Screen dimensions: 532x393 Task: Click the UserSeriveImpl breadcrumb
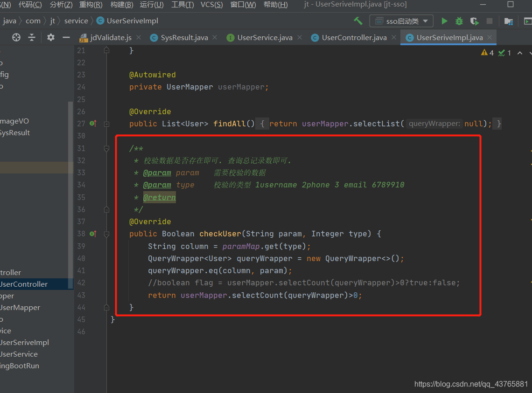pyautogui.click(x=127, y=21)
